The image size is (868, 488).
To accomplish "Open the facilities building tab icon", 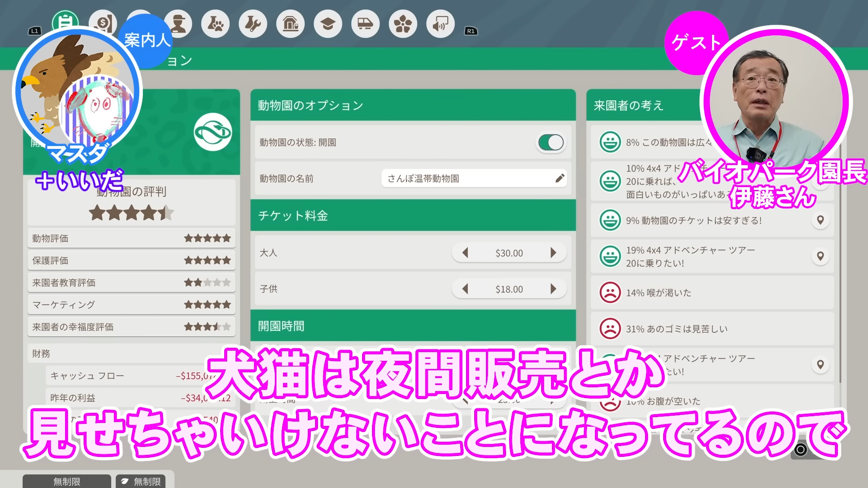I will coord(290,24).
